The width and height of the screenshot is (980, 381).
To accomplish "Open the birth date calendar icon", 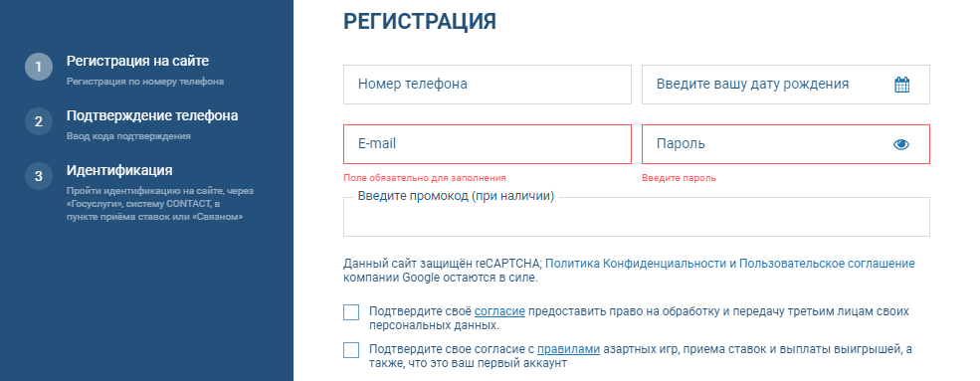I will pos(901,85).
